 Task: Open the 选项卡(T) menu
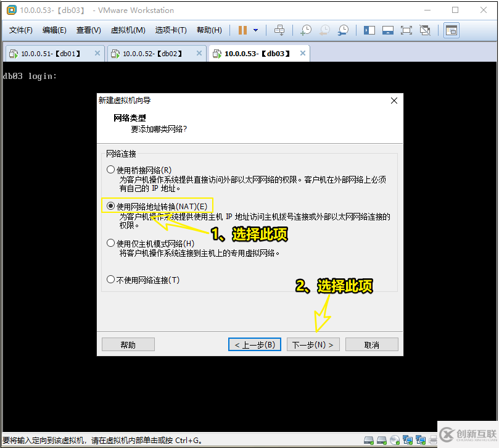tap(171, 30)
